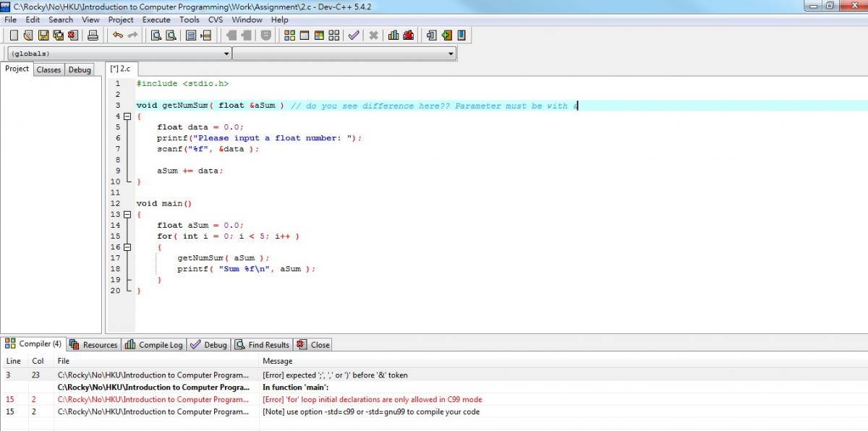868x431 pixels.
Task: Click the Save file floppy icon
Action: click(43, 35)
